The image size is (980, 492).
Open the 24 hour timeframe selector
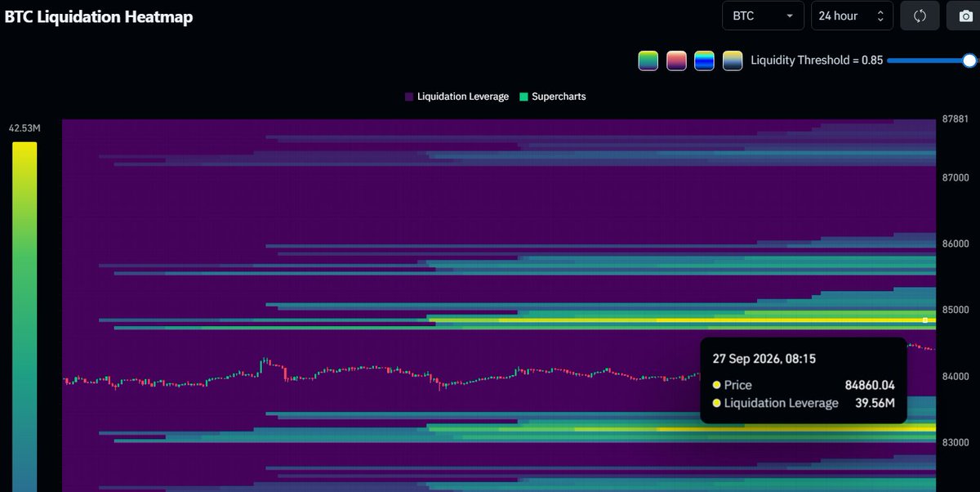click(x=852, y=16)
